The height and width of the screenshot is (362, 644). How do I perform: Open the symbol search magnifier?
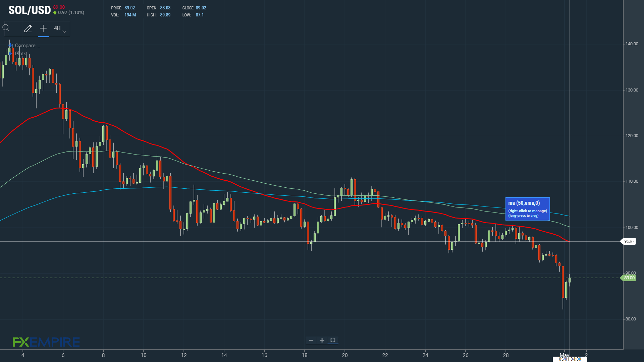tap(6, 28)
